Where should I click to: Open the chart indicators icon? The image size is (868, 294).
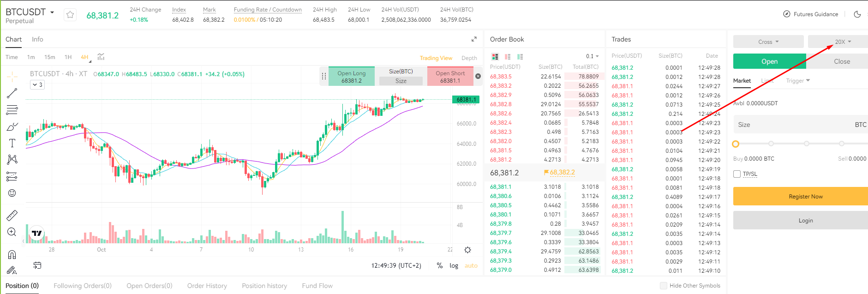[101, 57]
